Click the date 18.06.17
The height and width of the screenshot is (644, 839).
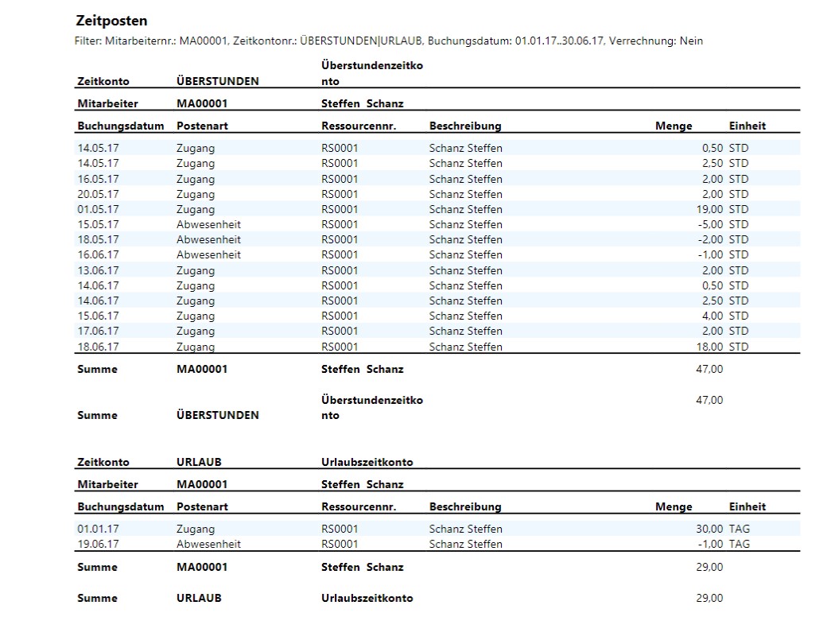pos(98,347)
